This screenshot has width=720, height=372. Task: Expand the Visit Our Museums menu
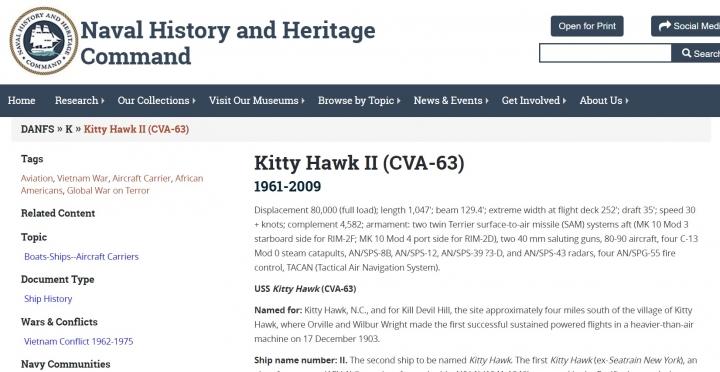(x=257, y=101)
